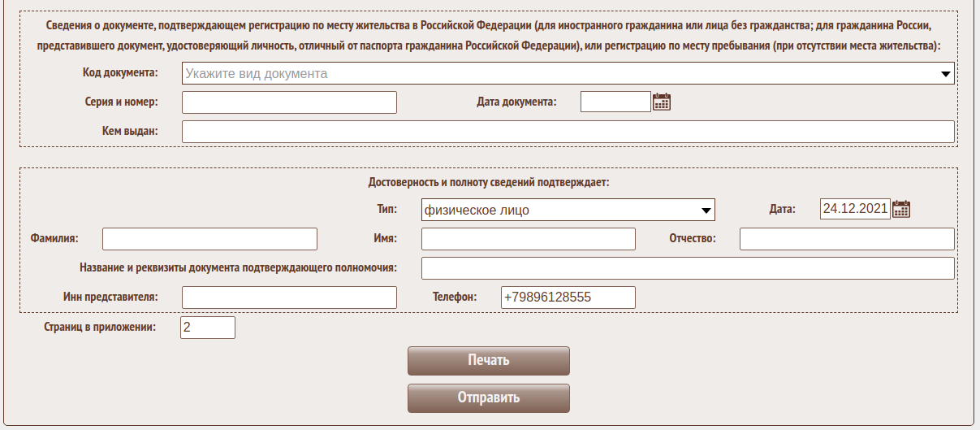
Task: Click the Имя input field
Action: point(528,239)
